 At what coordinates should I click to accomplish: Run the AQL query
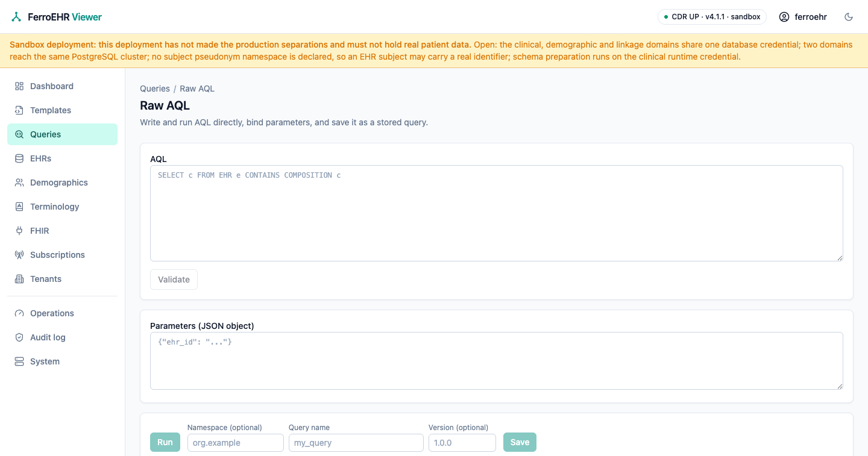click(x=165, y=442)
